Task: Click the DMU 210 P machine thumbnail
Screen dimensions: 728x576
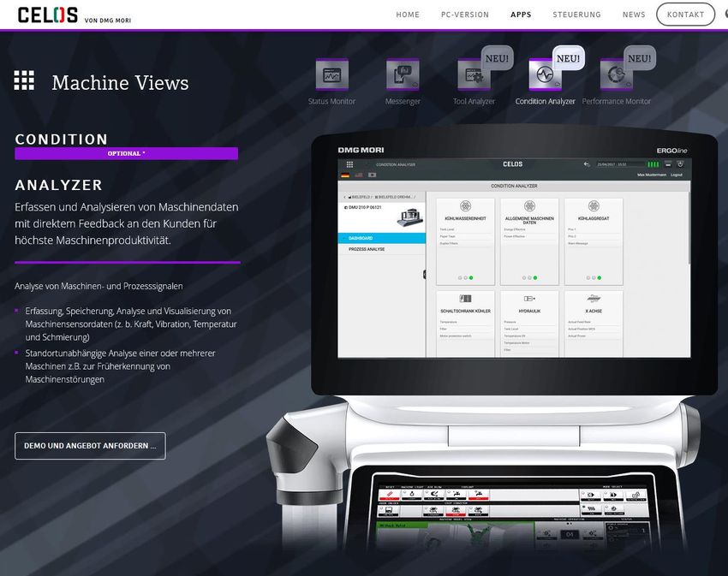Action: (x=410, y=217)
